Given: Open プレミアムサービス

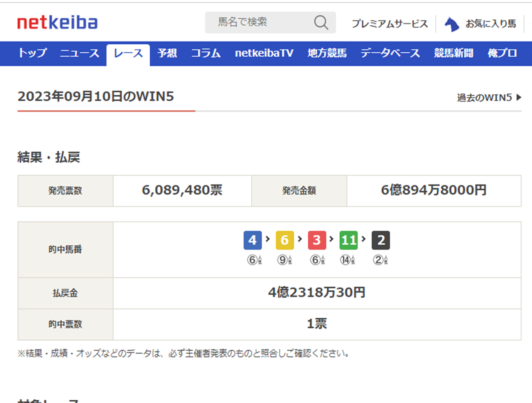Looking at the screenshot, I should (389, 23).
